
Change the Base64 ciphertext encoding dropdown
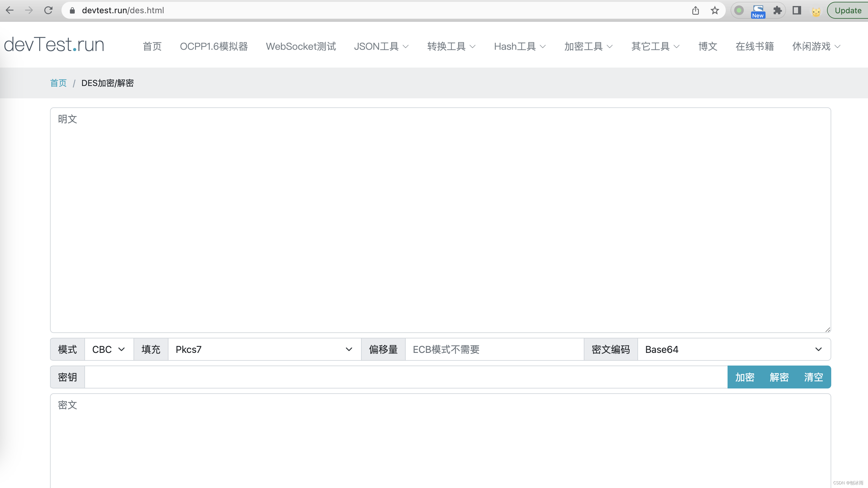[733, 349]
